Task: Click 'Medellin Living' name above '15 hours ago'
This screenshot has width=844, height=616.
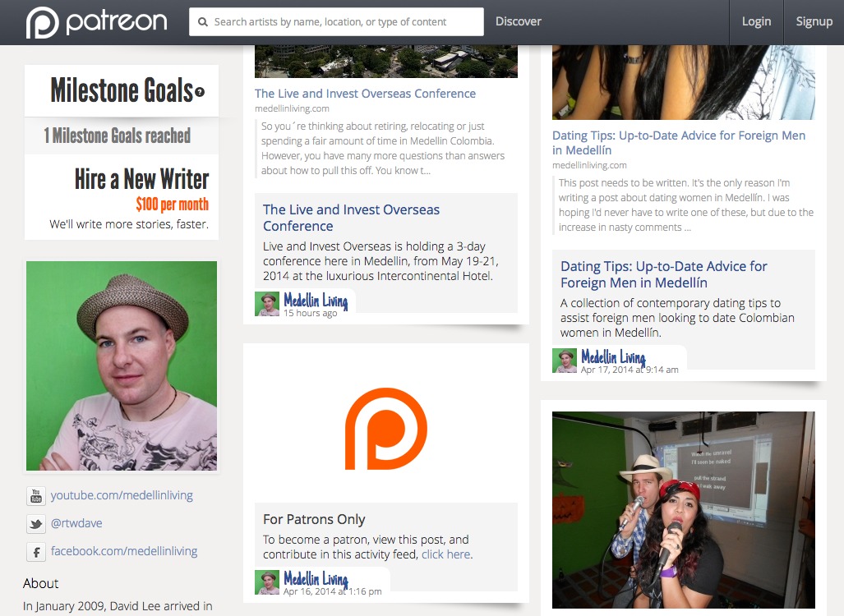Action: tap(316, 301)
